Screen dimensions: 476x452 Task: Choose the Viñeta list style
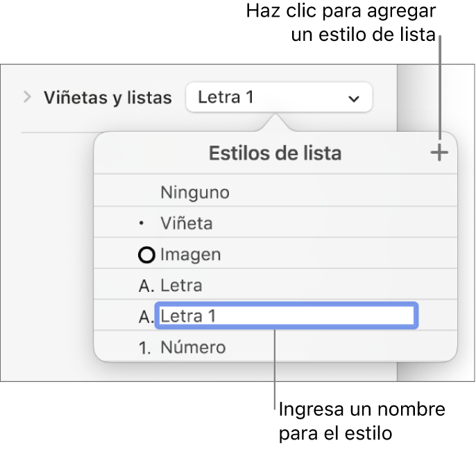point(186,224)
